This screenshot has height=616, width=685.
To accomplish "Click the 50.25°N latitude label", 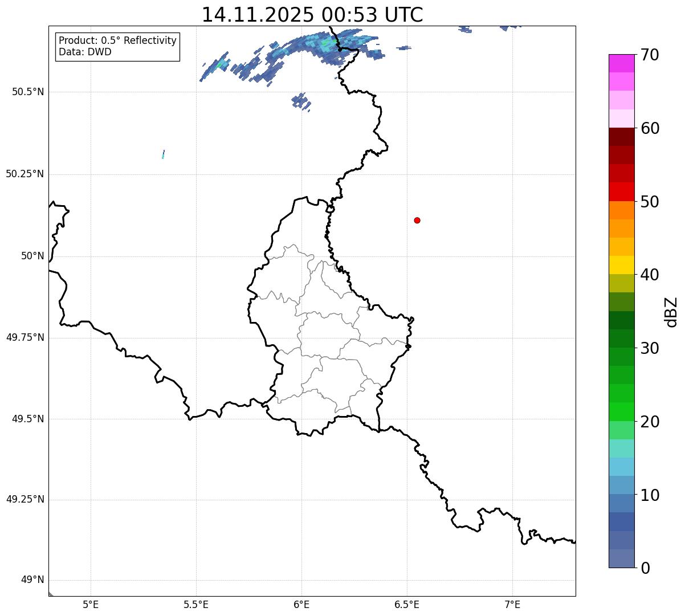I will (x=25, y=174).
